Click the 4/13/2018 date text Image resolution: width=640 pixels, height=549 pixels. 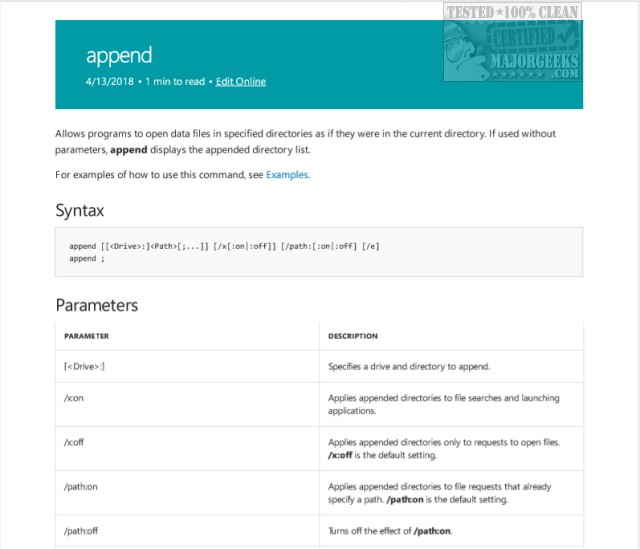[112, 81]
